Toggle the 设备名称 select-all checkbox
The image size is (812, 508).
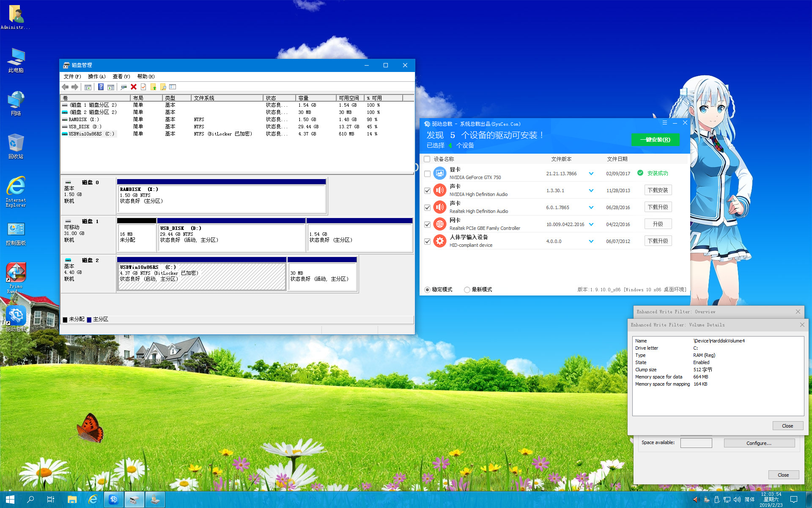pos(427,159)
